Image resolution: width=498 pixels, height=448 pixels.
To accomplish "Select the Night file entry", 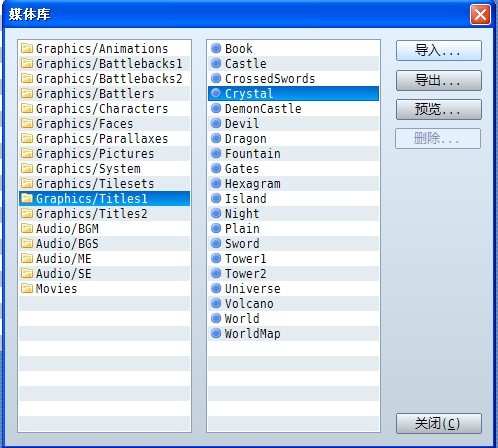I will 293,213.
